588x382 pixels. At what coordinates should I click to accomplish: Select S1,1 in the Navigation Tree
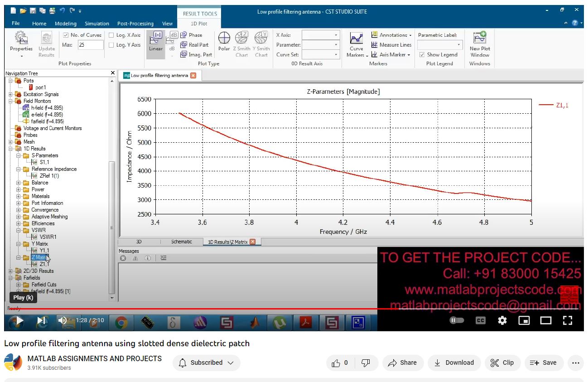coord(44,162)
